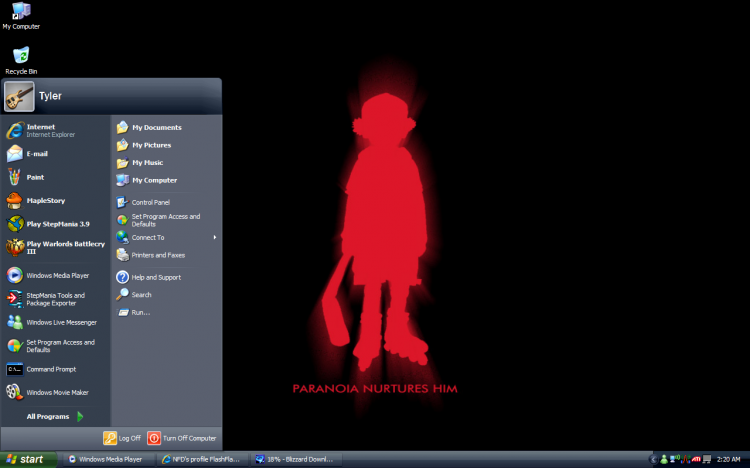Viewport: 750px width, 468px height.
Task: Click Tyler's user account picture
Action: 19,96
